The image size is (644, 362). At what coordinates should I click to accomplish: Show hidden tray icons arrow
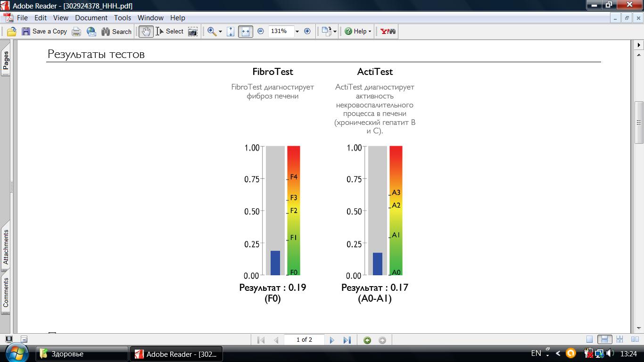(559, 353)
